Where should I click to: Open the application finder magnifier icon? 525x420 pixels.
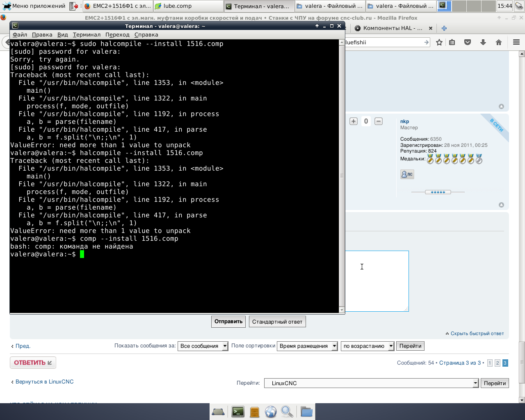[x=287, y=411]
